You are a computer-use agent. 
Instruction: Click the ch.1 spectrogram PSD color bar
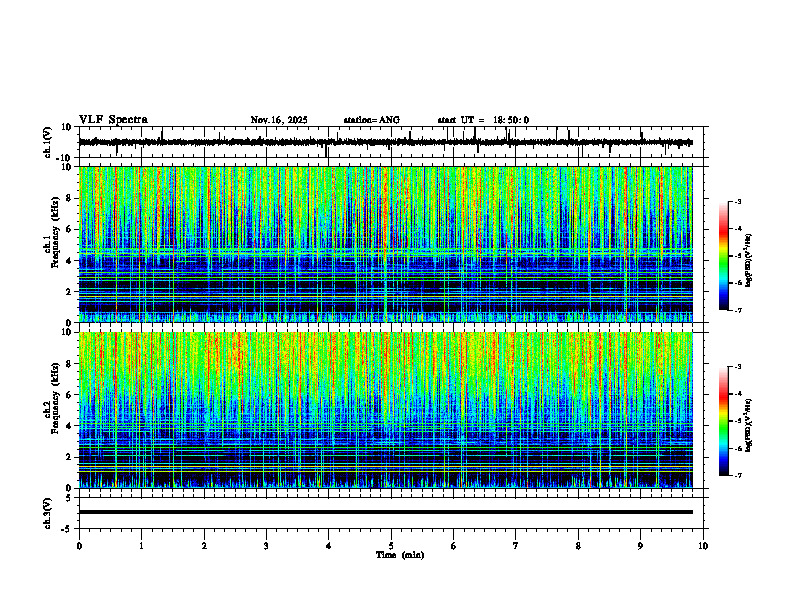(723, 256)
